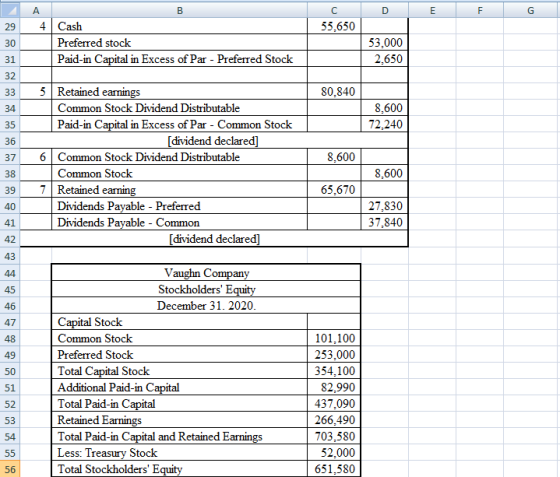Viewport: 560px width, 477px height.
Task: Click Common Stock cell in row 38
Action: [180, 174]
